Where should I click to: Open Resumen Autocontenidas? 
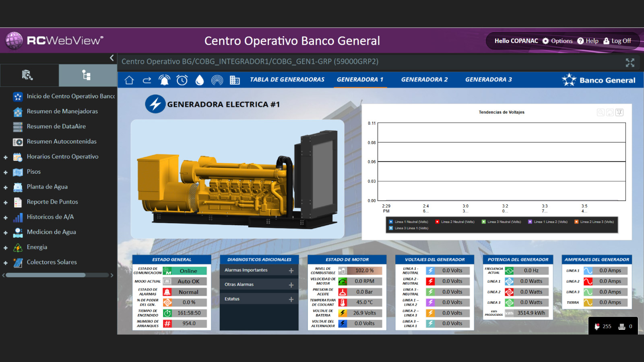(x=61, y=142)
